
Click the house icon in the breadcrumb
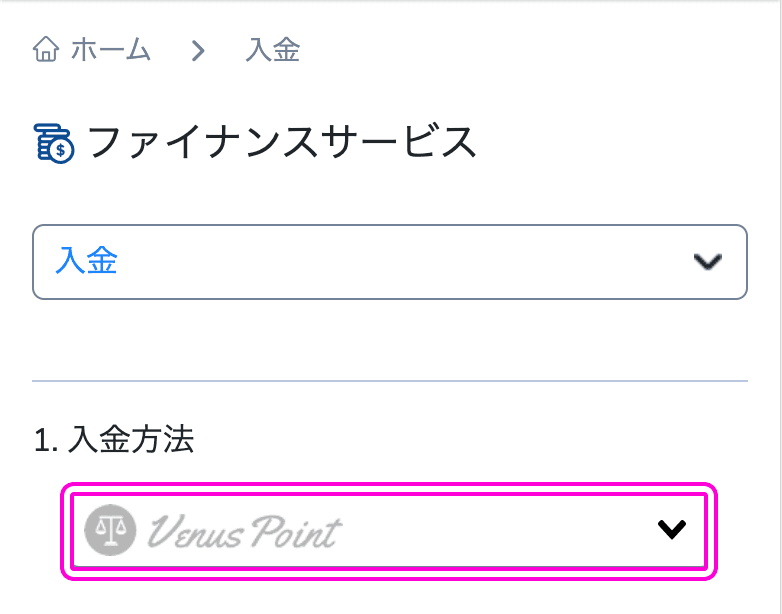pyautogui.click(x=46, y=49)
